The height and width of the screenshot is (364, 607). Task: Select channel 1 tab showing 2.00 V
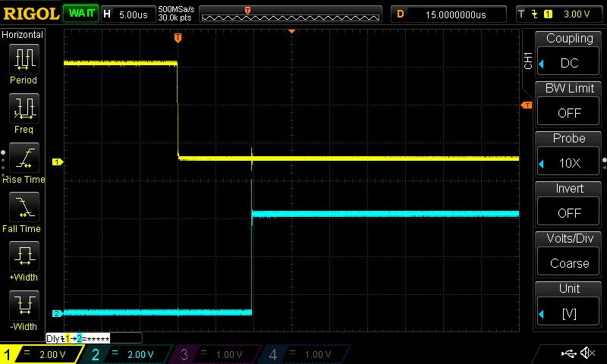[42, 354]
